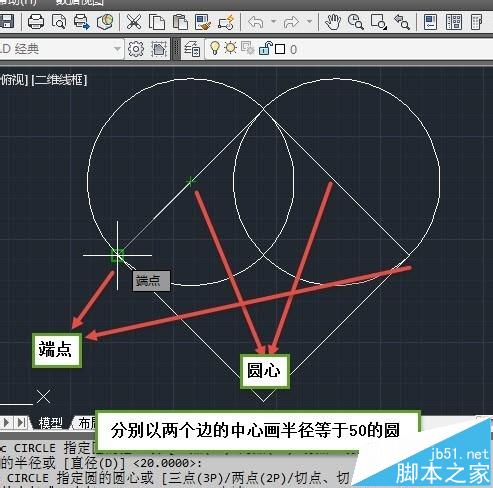Click the Match Properties brush icon

[203, 22]
